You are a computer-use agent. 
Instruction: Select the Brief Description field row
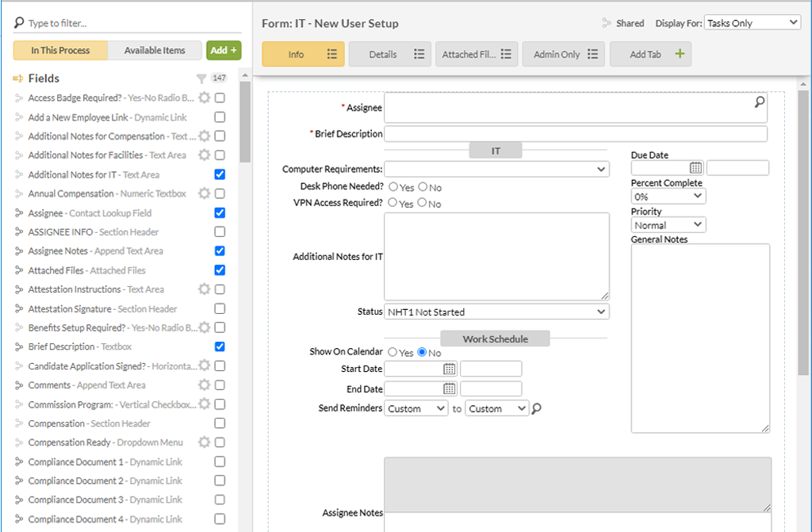pyautogui.click(x=120, y=346)
